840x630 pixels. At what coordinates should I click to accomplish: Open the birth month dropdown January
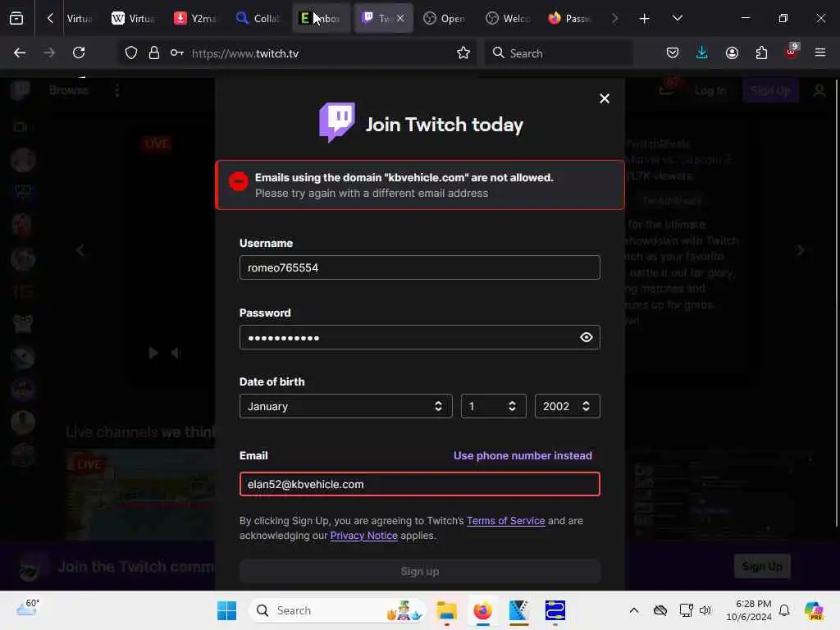(345, 406)
